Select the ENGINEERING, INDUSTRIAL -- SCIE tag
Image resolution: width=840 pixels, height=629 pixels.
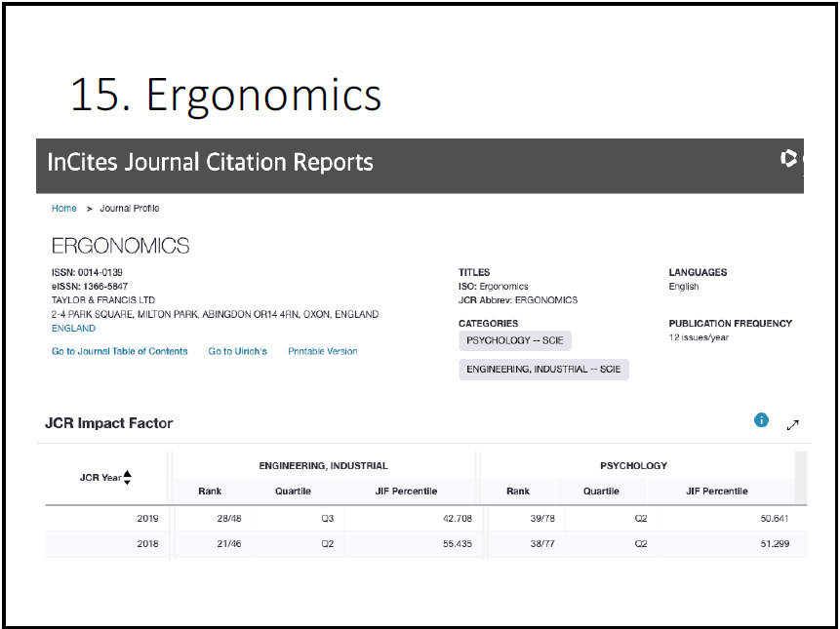(x=543, y=370)
